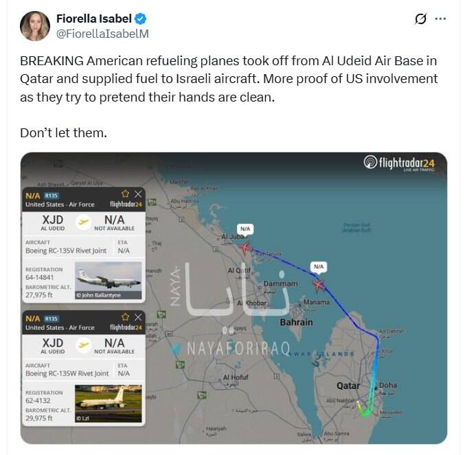Click the Doha city label on the map
The image size is (476, 455).
click(387, 386)
